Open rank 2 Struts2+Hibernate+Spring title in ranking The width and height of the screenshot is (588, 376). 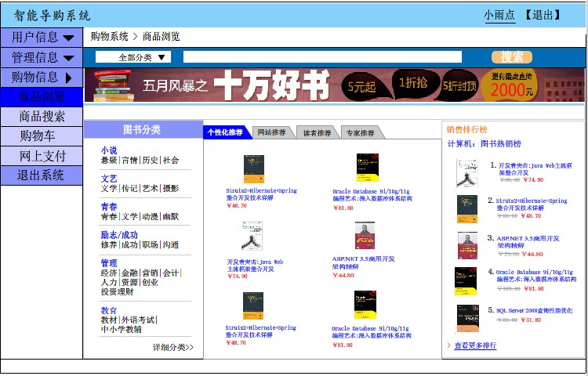[x=532, y=204]
